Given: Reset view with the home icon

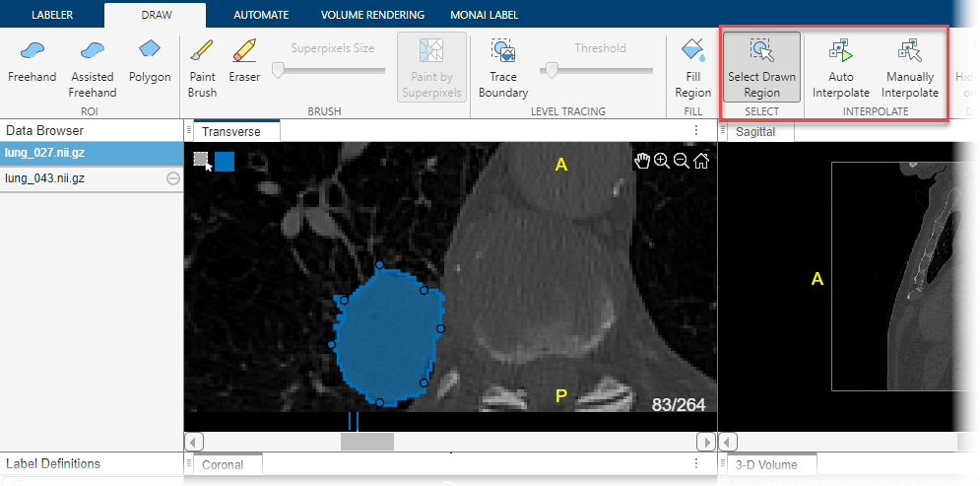Looking at the screenshot, I should [700, 161].
